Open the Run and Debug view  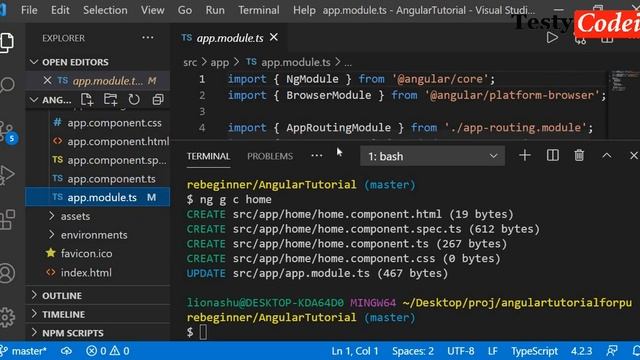(x=7, y=176)
